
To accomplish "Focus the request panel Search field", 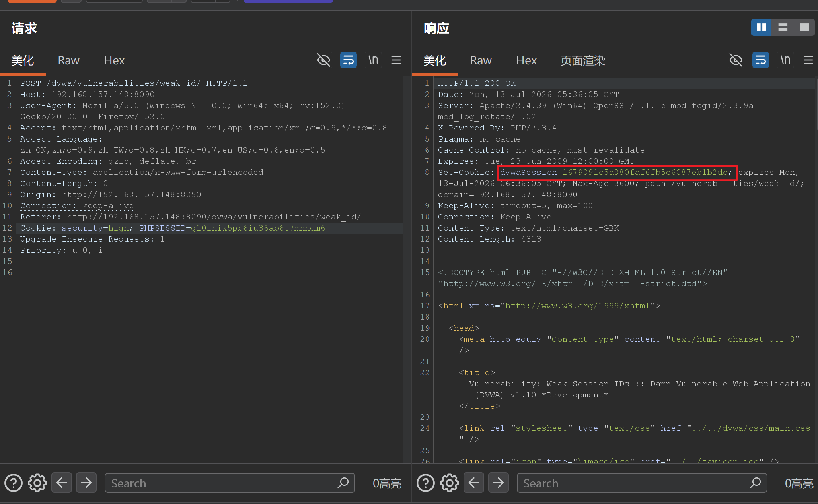I will (230, 483).
